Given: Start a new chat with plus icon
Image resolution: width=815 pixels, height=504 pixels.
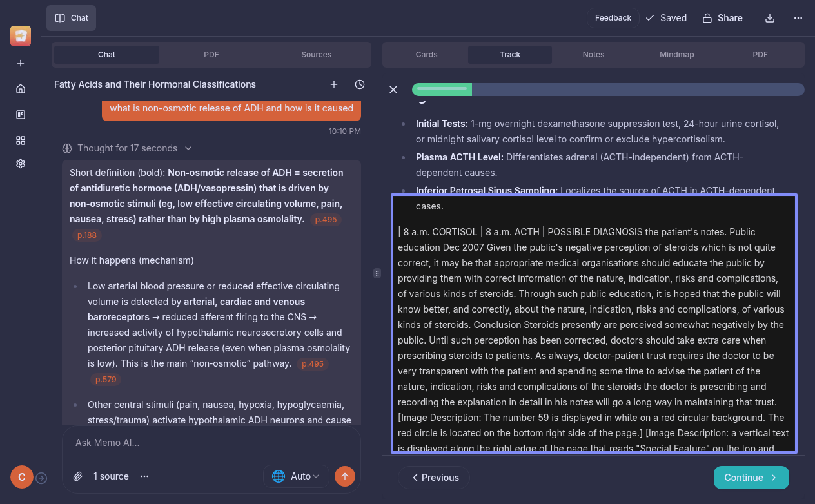Looking at the screenshot, I should click(x=334, y=84).
